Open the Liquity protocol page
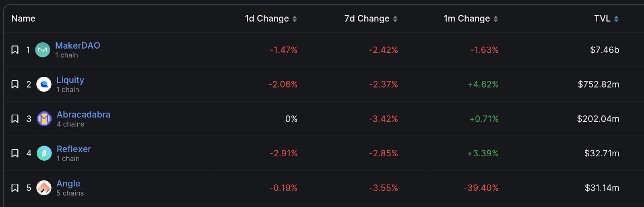Viewport: 644px width, 207px height. click(70, 80)
